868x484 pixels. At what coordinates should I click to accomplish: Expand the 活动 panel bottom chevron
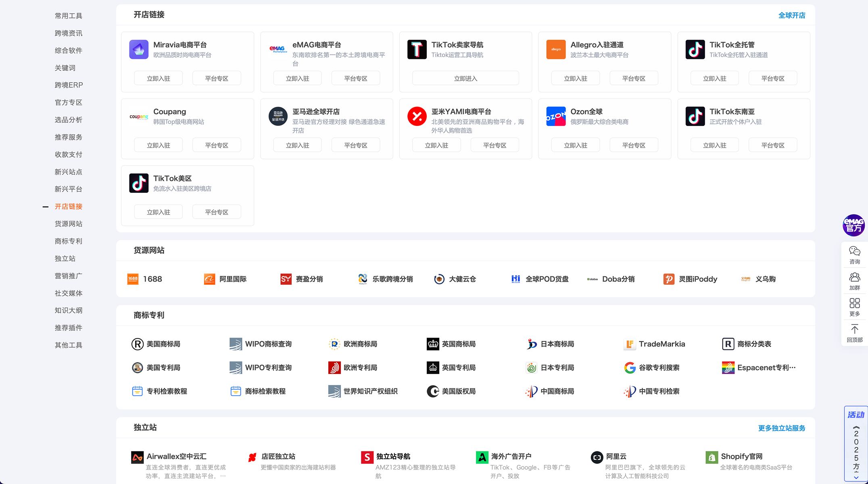[x=856, y=478]
